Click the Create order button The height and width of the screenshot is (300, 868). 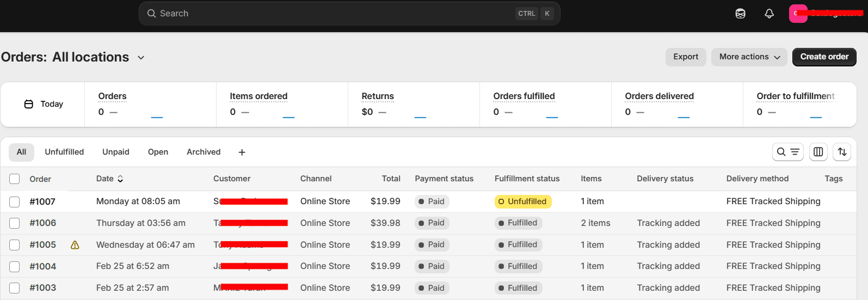pos(824,57)
